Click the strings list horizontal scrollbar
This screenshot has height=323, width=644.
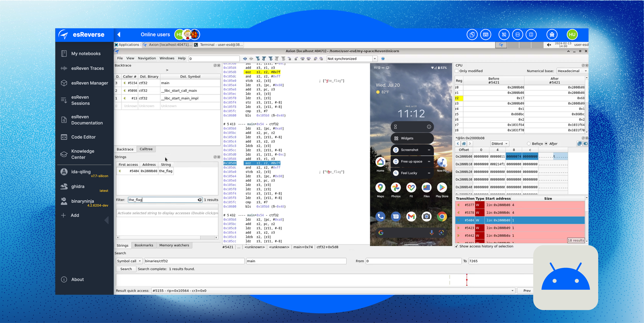coord(167,238)
